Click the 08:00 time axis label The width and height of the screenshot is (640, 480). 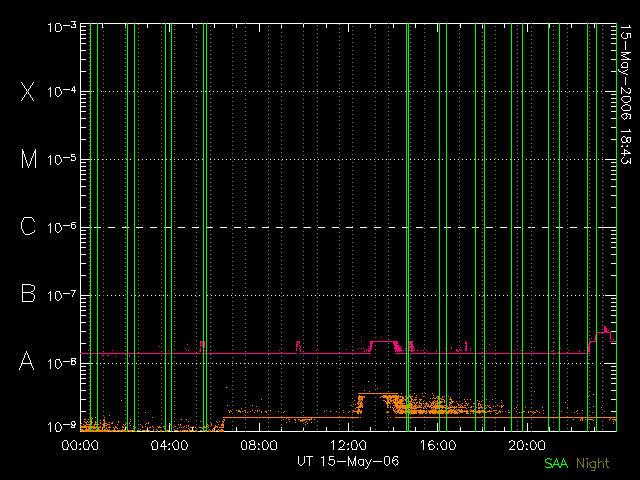(x=259, y=445)
